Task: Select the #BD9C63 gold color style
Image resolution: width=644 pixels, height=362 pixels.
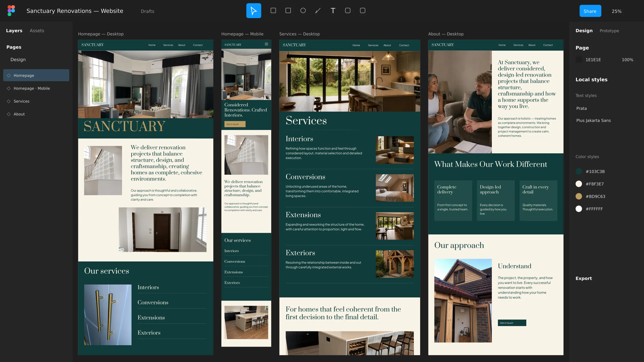Action: 590,196
